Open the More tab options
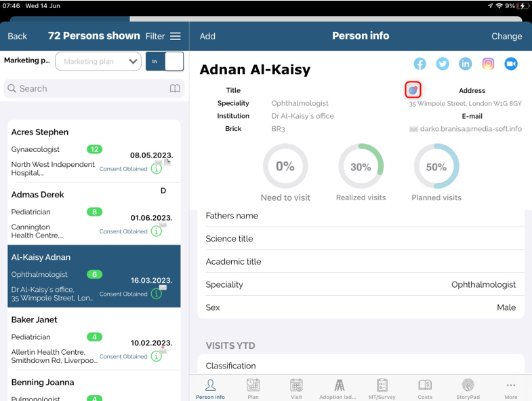 (x=510, y=389)
